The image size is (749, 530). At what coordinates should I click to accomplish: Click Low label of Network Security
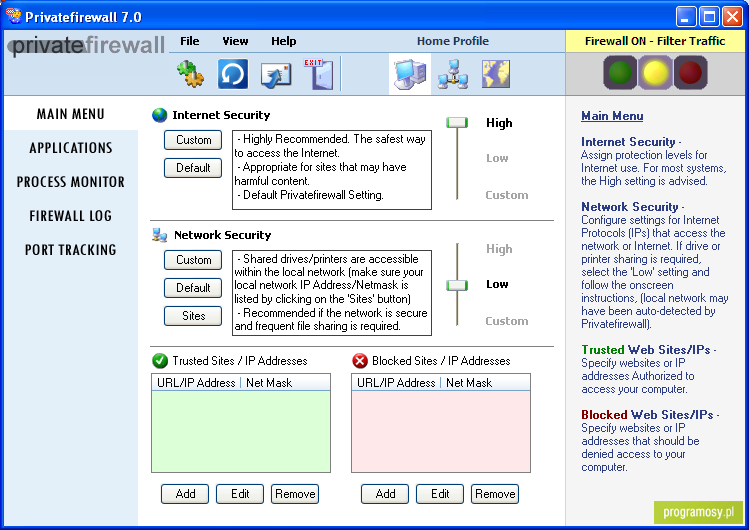[497, 284]
